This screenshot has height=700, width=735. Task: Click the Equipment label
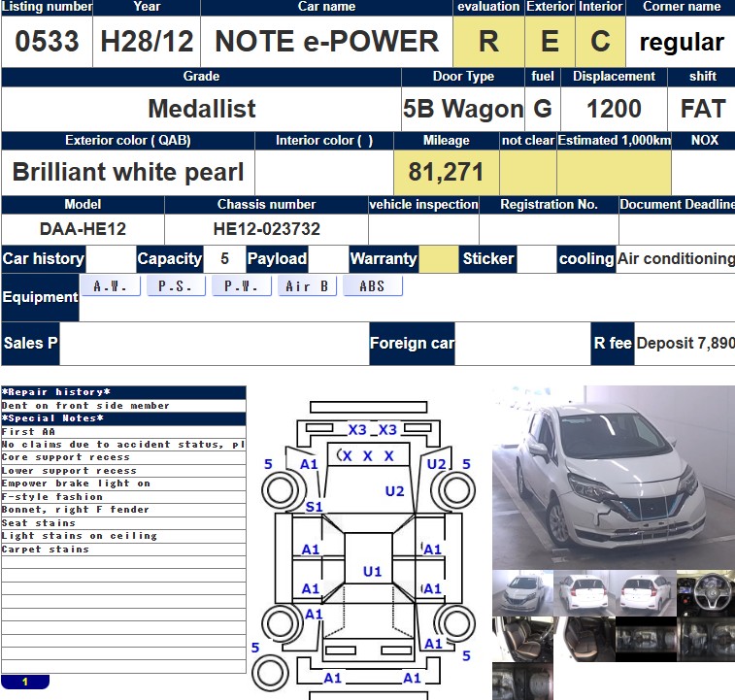point(40,297)
